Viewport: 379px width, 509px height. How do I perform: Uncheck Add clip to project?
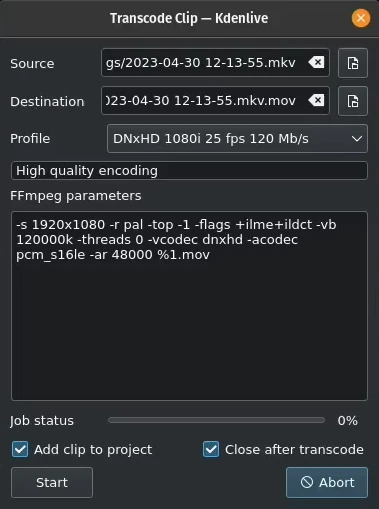[20, 449]
